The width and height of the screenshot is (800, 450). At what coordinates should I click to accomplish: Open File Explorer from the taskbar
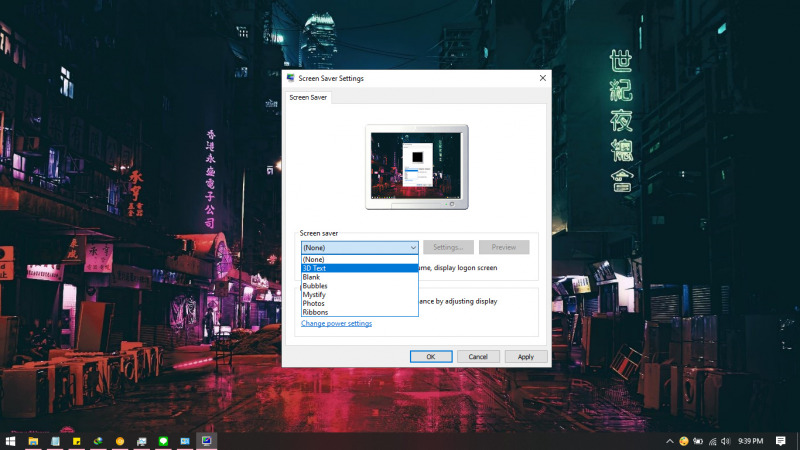point(33,441)
